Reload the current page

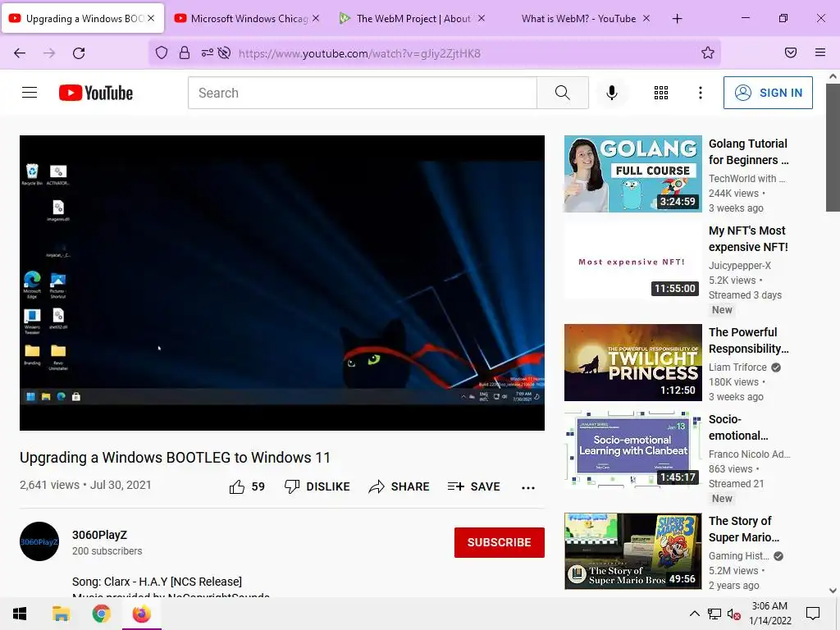(x=79, y=53)
